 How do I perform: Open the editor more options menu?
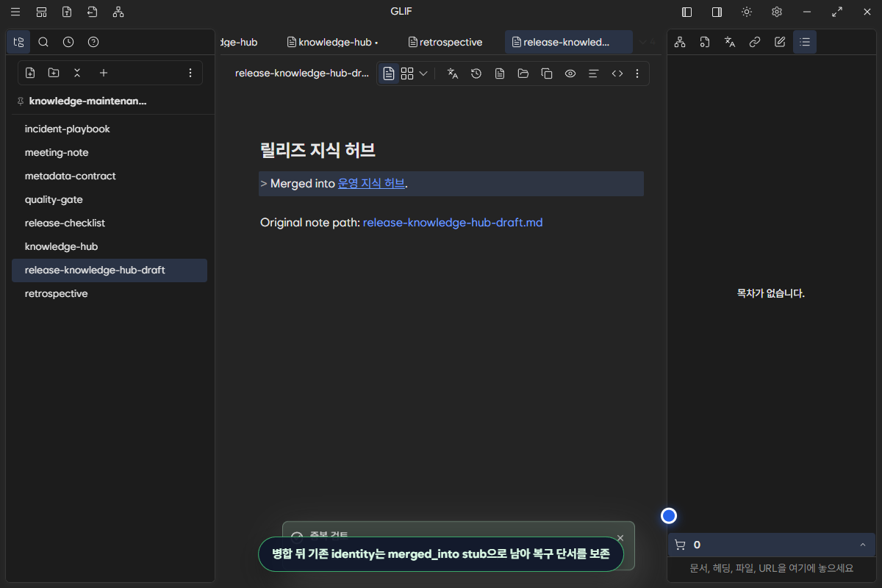pyautogui.click(x=637, y=73)
